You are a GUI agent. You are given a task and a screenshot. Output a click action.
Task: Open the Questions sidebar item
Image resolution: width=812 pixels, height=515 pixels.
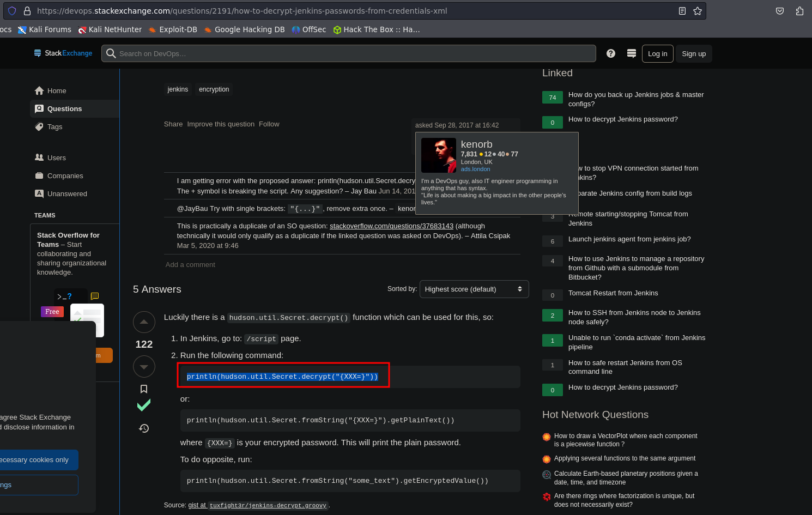tap(64, 109)
